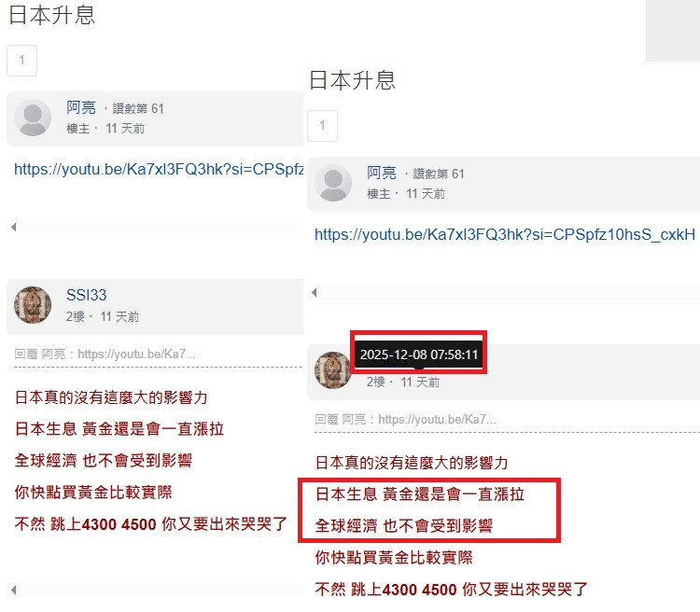This screenshot has width=700, height=612.
Task: Click the 2025-12-08 07:58:11 timestamp tooltip
Action: coord(419,355)
